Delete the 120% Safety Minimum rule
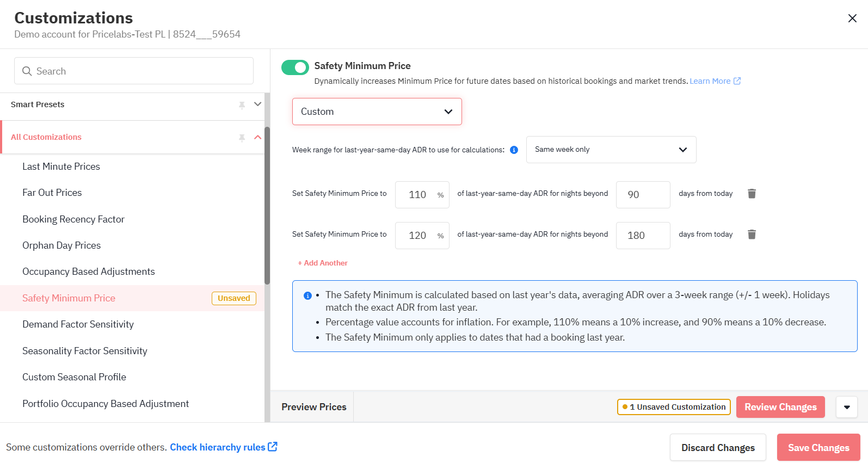This screenshot has height=469, width=868. coord(752,234)
